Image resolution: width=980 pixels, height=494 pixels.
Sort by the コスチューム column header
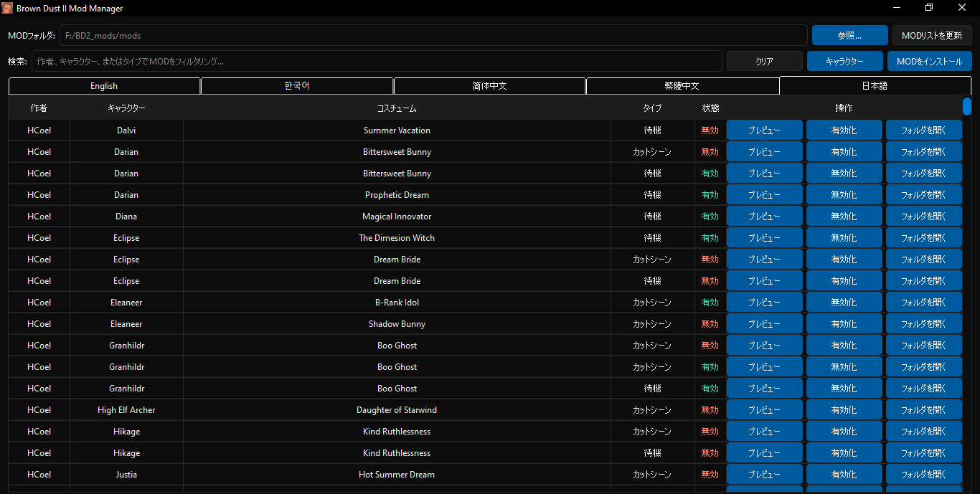click(397, 108)
